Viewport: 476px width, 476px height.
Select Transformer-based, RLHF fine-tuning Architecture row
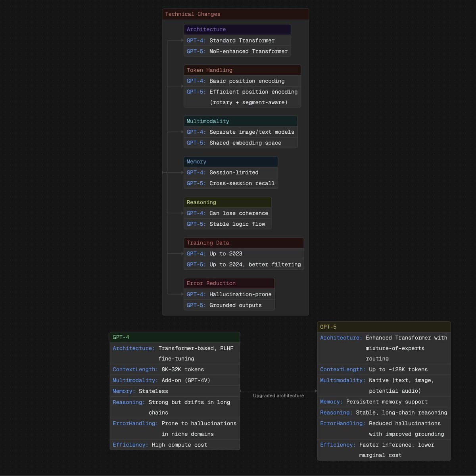[x=175, y=353]
